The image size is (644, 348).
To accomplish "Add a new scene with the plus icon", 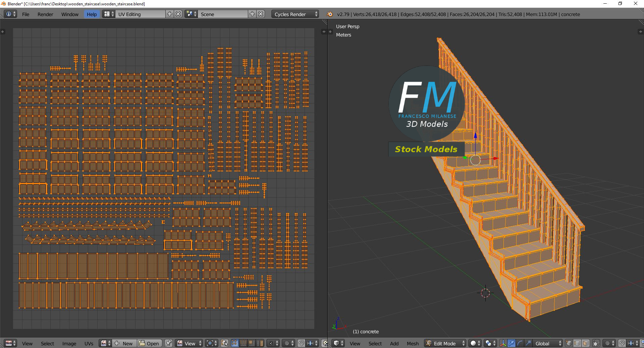I will pyautogui.click(x=252, y=14).
